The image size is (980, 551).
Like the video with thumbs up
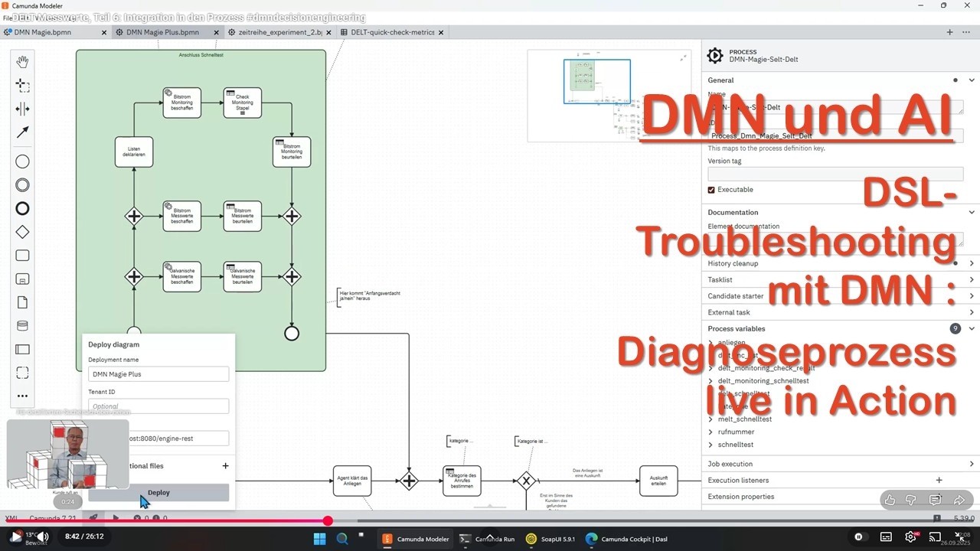click(890, 500)
